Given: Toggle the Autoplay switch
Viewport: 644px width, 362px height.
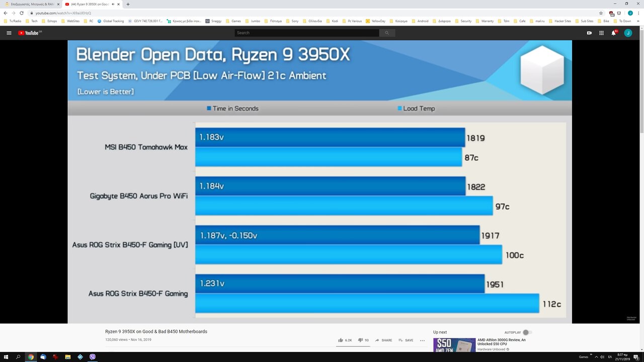Looking at the screenshot, I should click(527, 332).
